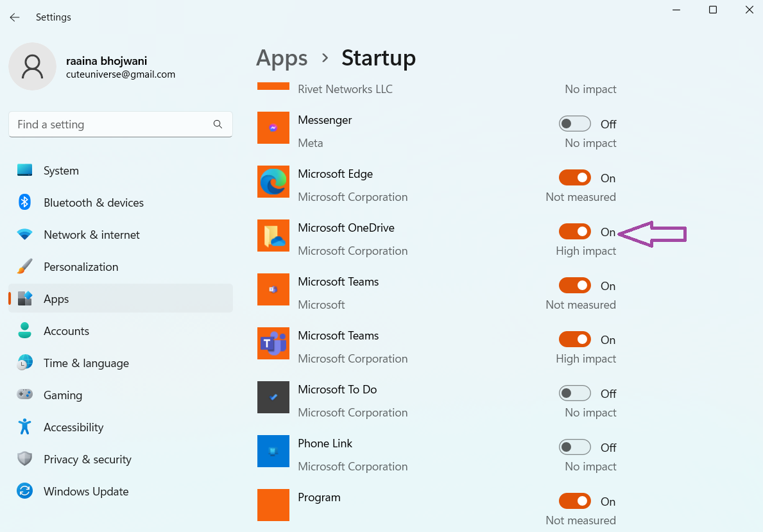763x532 pixels.
Task: Go to Windows Update section
Action: pos(86,492)
